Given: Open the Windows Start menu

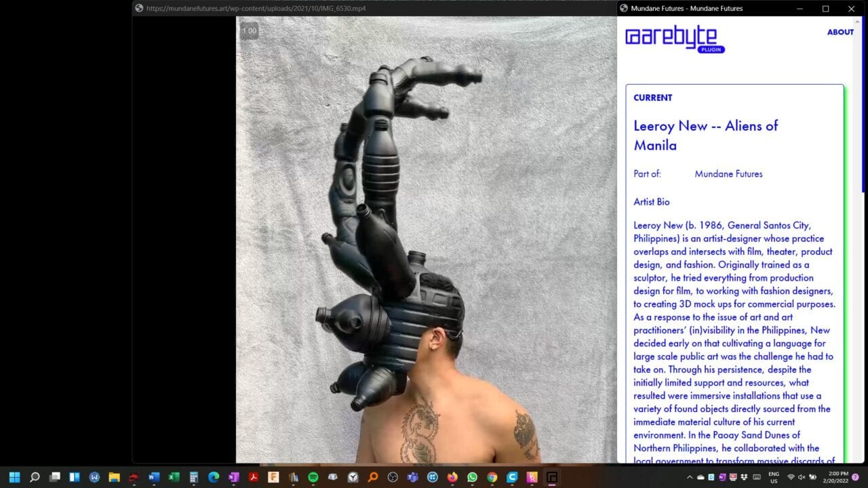Looking at the screenshot, I should (15, 477).
